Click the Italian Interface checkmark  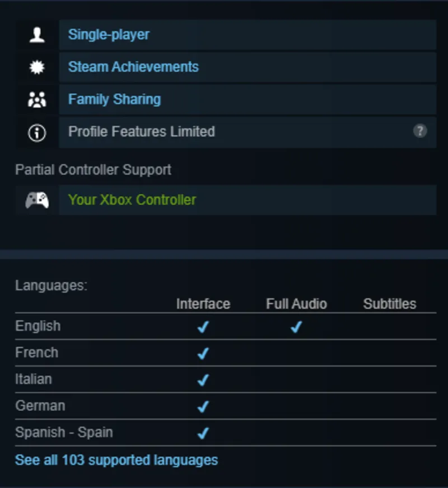(x=203, y=380)
